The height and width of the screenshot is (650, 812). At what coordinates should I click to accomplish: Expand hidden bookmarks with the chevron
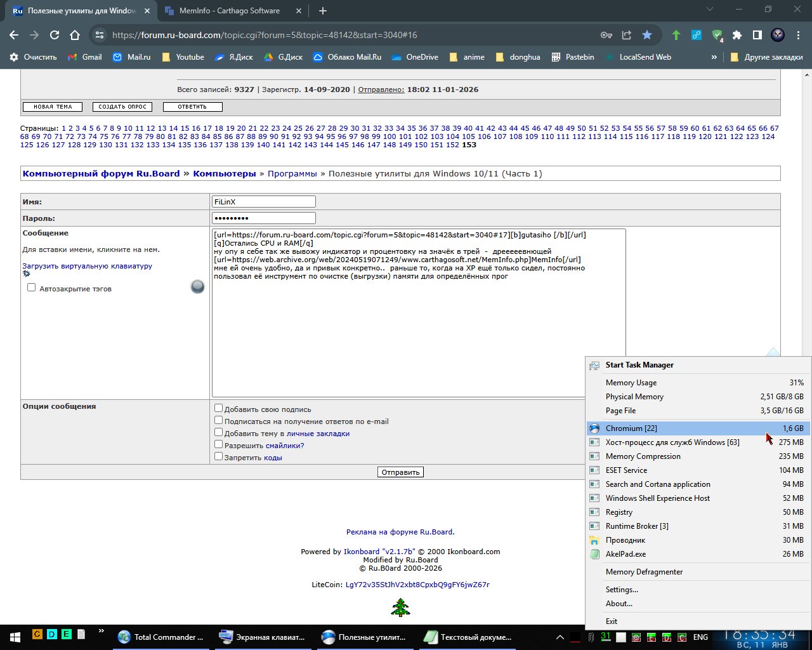coord(714,57)
